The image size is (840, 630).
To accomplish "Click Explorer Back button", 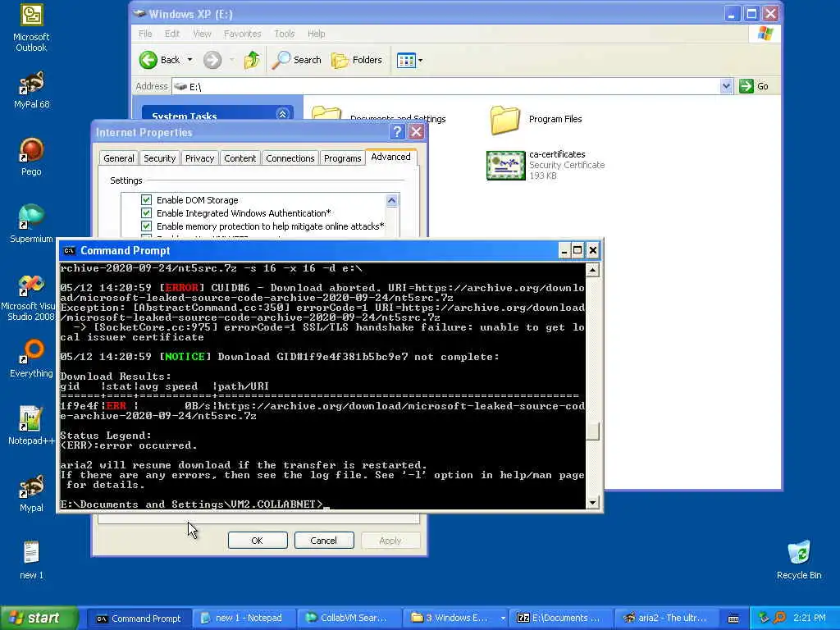I will 160,60.
